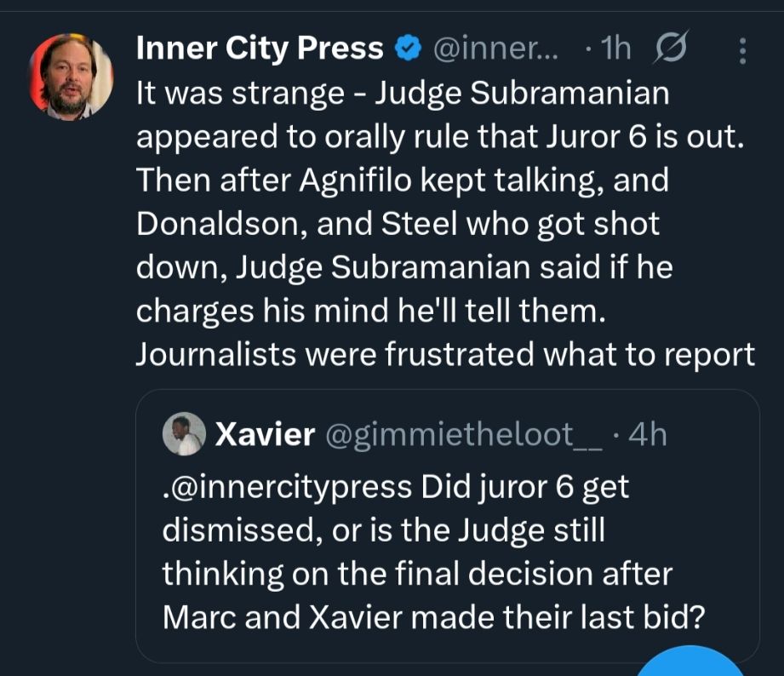Tap the blue floating compose button
The image size is (784, 676).
click(690, 664)
